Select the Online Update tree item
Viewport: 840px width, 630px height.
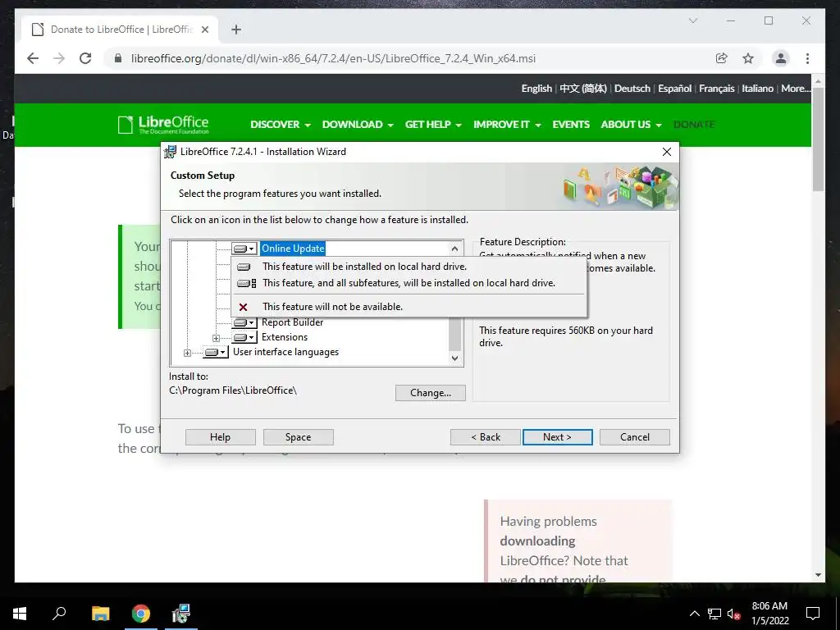point(293,249)
